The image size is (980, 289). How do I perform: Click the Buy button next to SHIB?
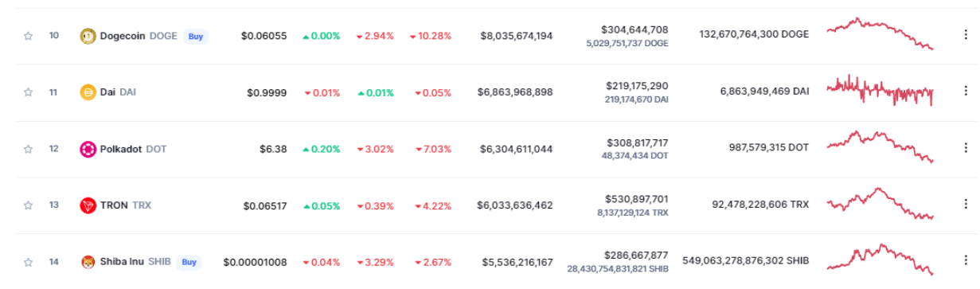click(189, 262)
